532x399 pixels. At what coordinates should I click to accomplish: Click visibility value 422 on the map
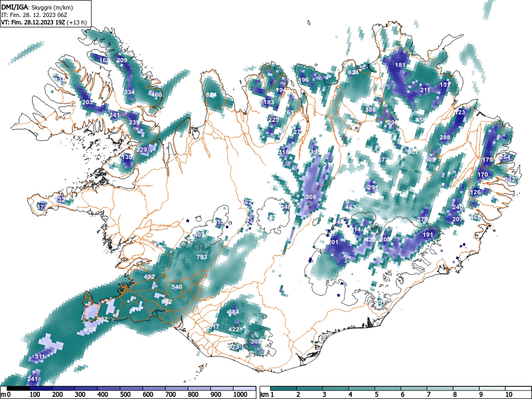click(x=234, y=329)
